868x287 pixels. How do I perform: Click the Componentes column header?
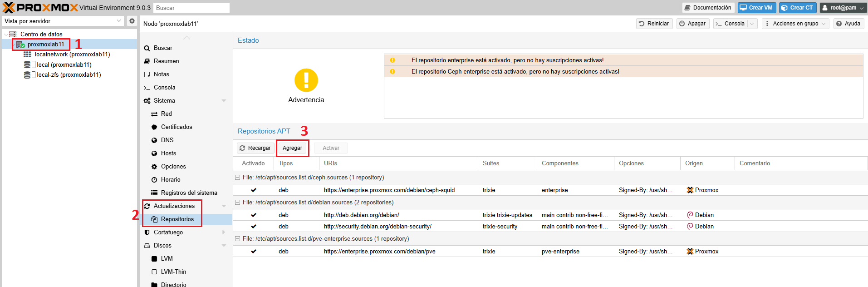point(575,163)
